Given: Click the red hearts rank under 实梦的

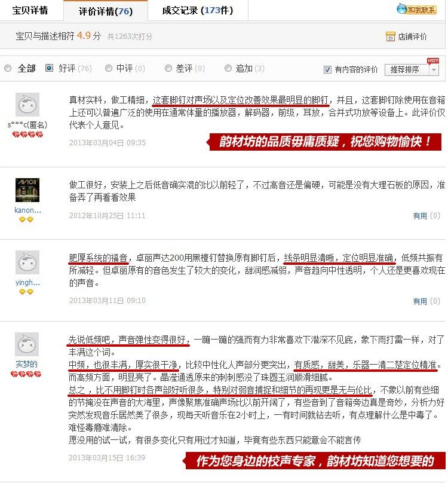Looking at the screenshot, I should pos(26,374).
